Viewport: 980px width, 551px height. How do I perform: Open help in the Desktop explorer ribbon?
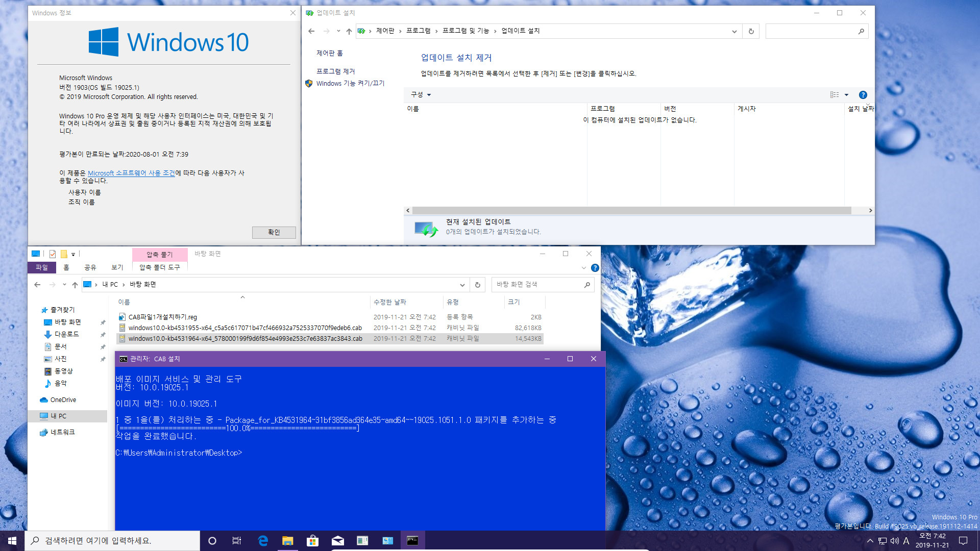tap(595, 268)
